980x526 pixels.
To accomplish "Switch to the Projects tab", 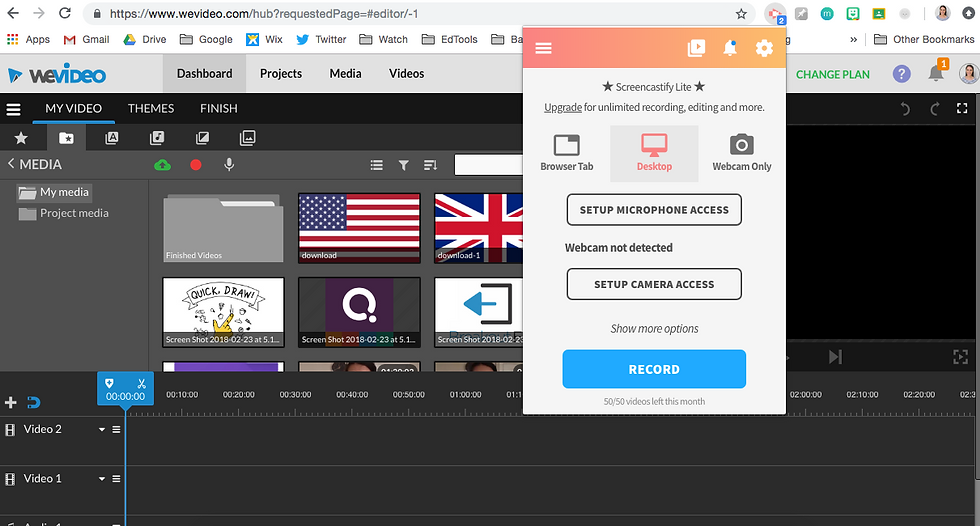I will point(281,74).
